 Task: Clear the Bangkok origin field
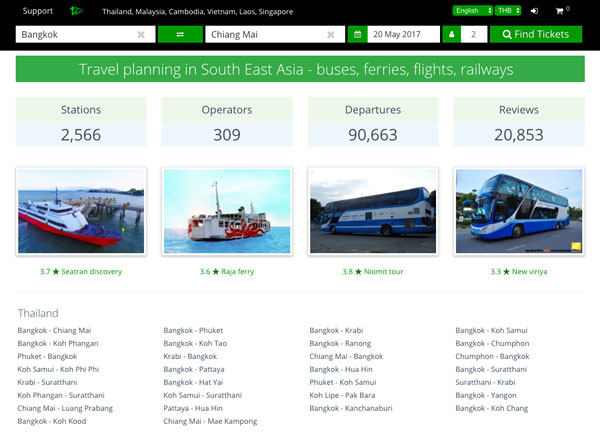pyautogui.click(x=141, y=34)
